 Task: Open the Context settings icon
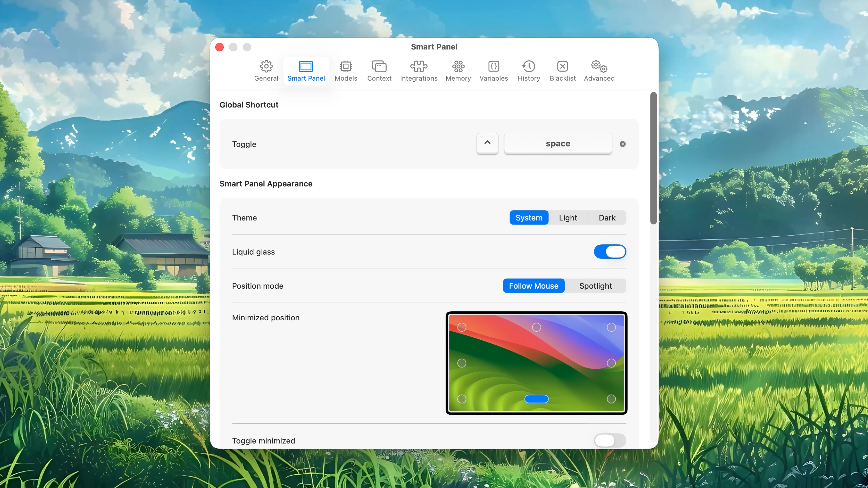pyautogui.click(x=379, y=66)
